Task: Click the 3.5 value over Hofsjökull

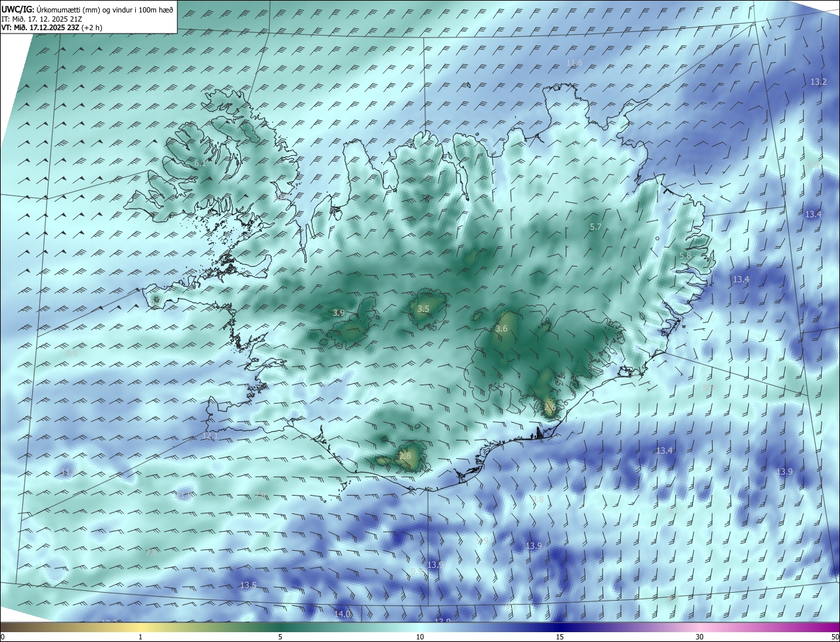Action: (x=423, y=309)
